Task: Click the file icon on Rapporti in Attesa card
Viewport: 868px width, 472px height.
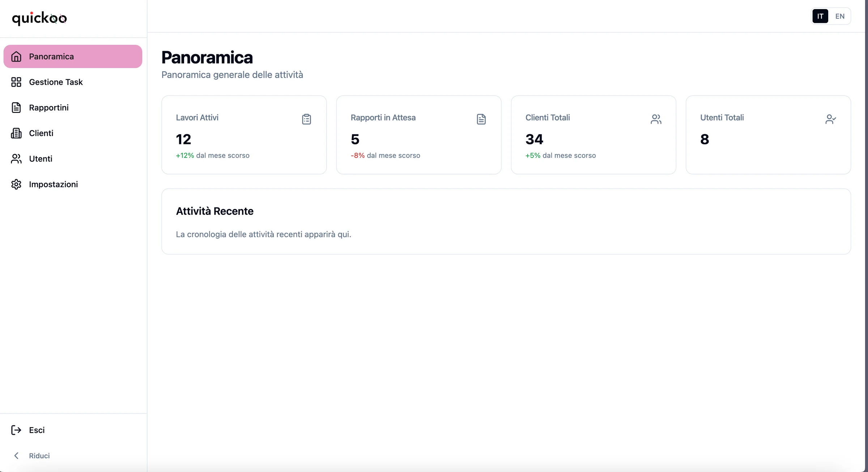Action: tap(481, 119)
